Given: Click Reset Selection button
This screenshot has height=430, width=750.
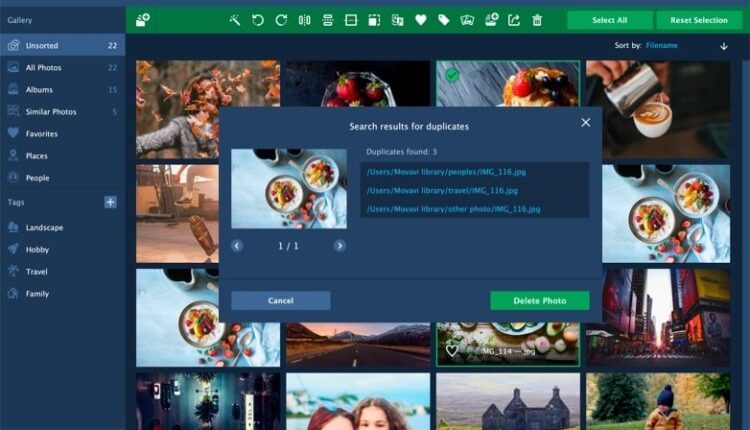Looking at the screenshot, I should 699,20.
